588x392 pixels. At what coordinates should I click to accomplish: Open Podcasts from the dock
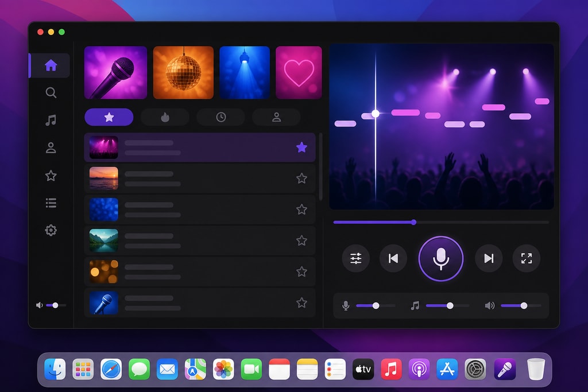coord(419,369)
